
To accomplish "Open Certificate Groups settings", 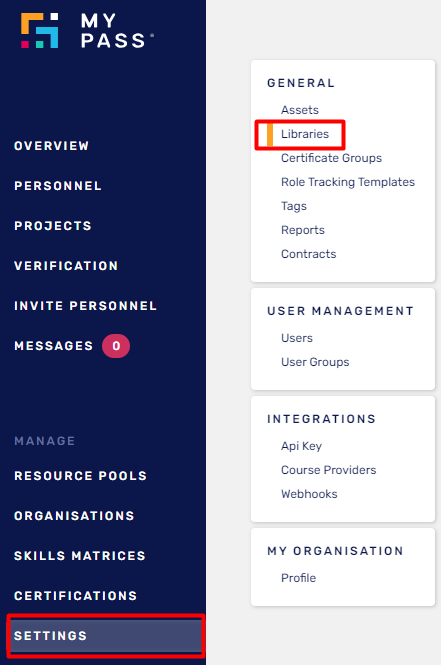I will pos(331,158).
